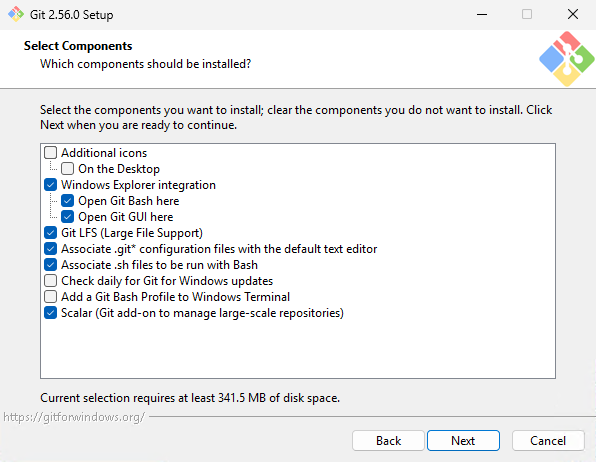Click empty area of components list
The width and height of the screenshot is (596, 462).
tap(298, 350)
